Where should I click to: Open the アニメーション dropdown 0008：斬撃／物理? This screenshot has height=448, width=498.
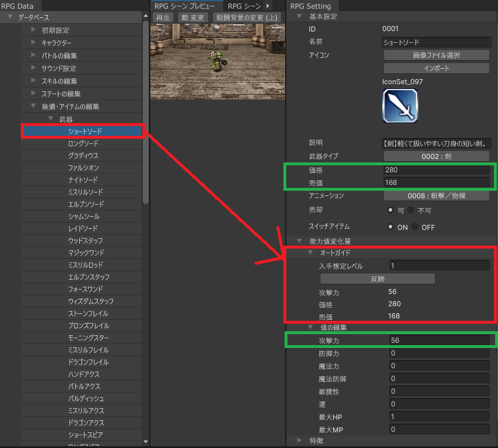[x=436, y=196]
